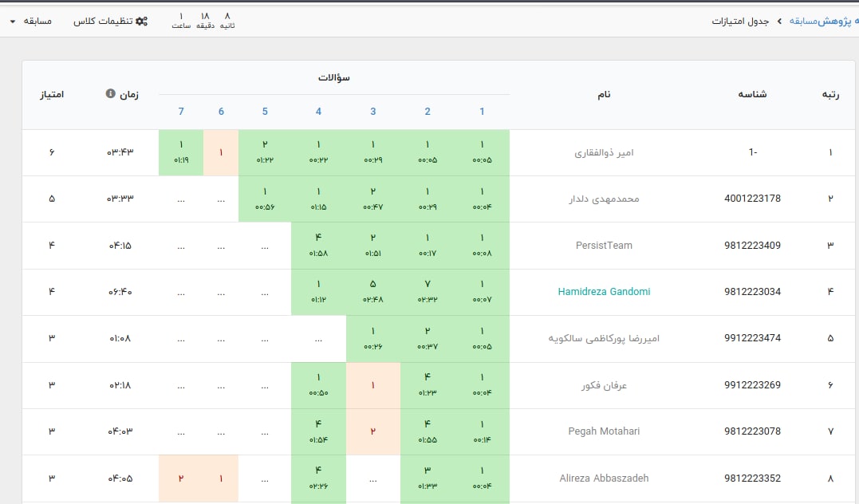The image size is (859, 504).
Task: Open question 2 column header link
Action: [x=428, y=112]
